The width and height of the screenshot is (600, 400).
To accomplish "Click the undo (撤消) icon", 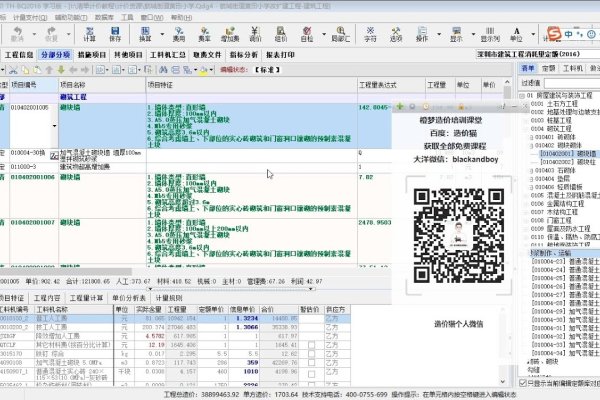I will (17, 34).
